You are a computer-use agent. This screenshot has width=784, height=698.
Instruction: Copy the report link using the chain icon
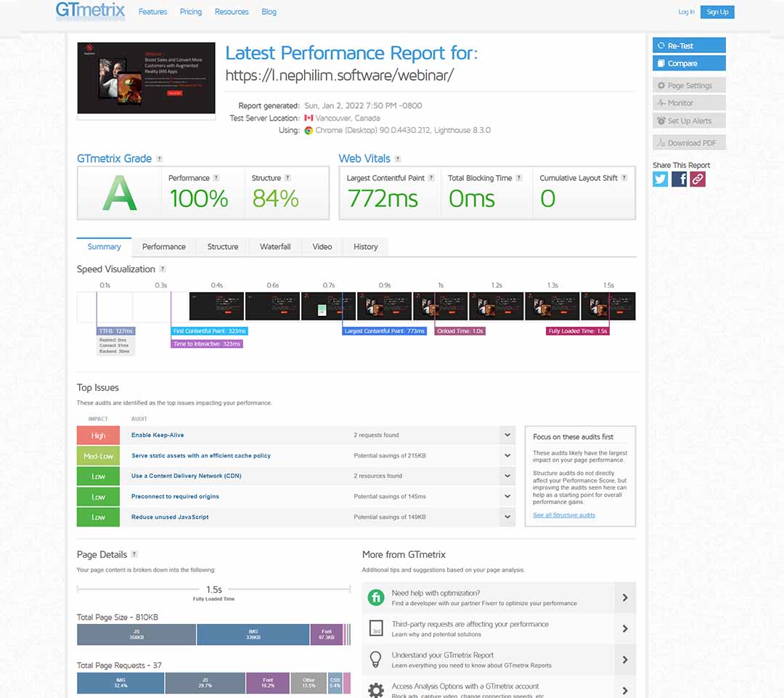coord(698,179)
